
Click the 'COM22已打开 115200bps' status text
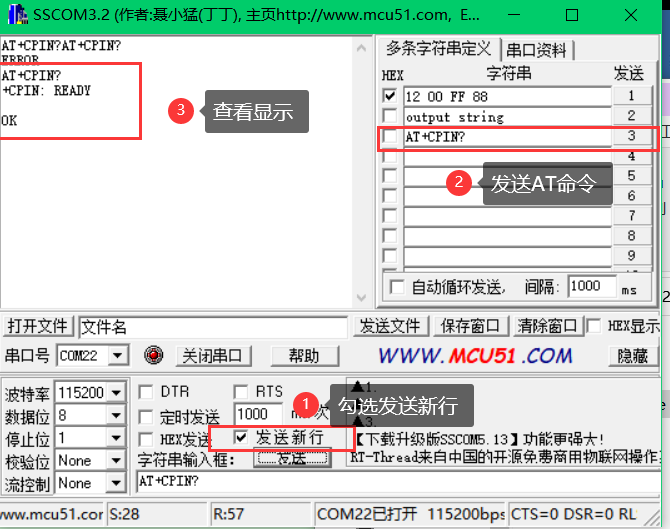pyautogui.click(x=411, y=514)
